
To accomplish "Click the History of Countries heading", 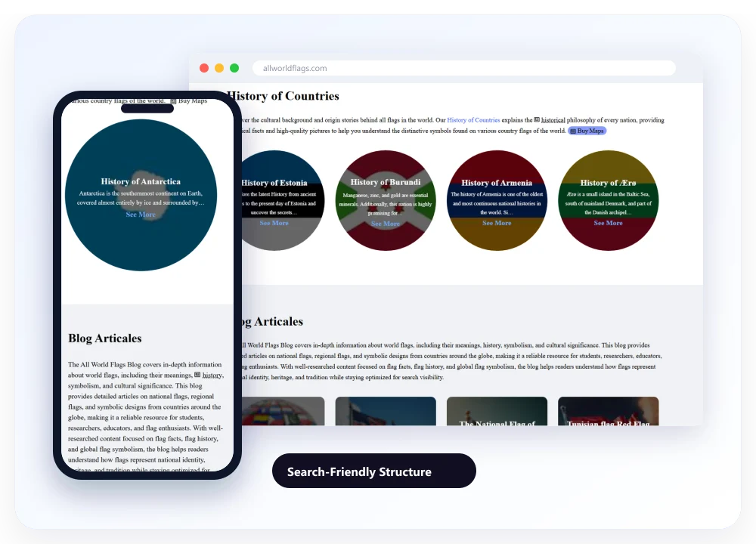I will coord(283,96).
